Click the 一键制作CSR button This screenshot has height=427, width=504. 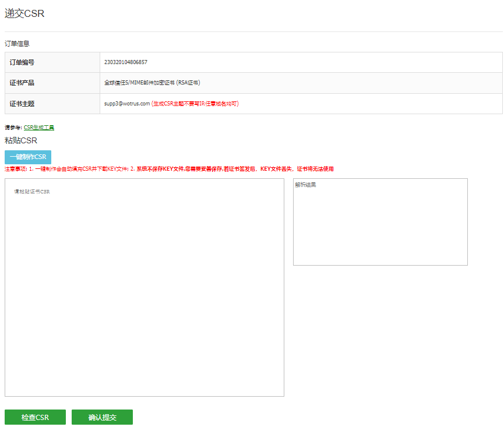tap(28, 157)
